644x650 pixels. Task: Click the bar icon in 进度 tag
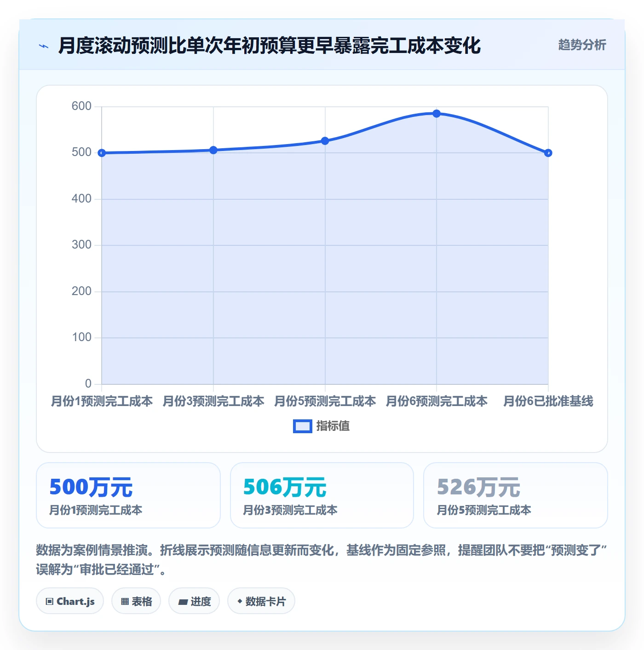pos(183,602)
